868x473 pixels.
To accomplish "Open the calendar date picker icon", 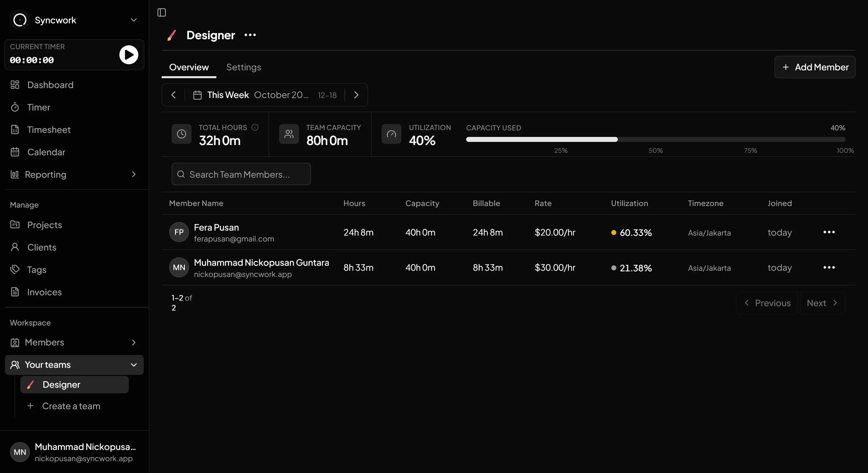I will coord(197,95).
